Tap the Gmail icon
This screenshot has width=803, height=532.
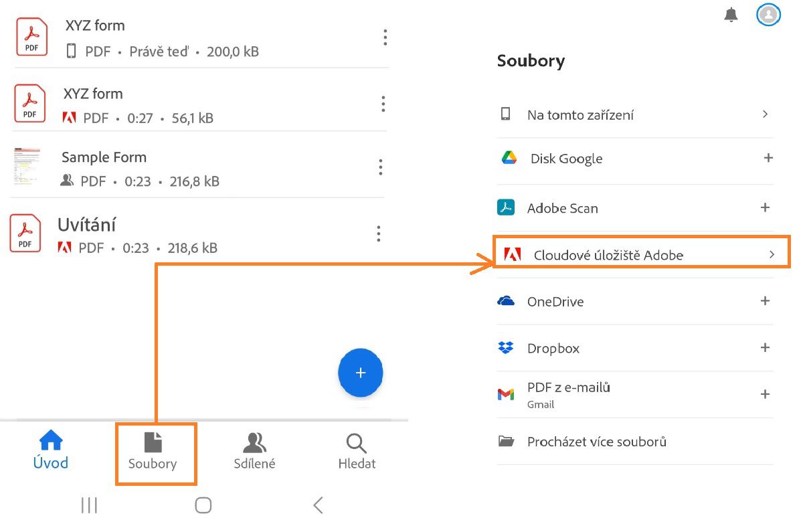point(506,395)
